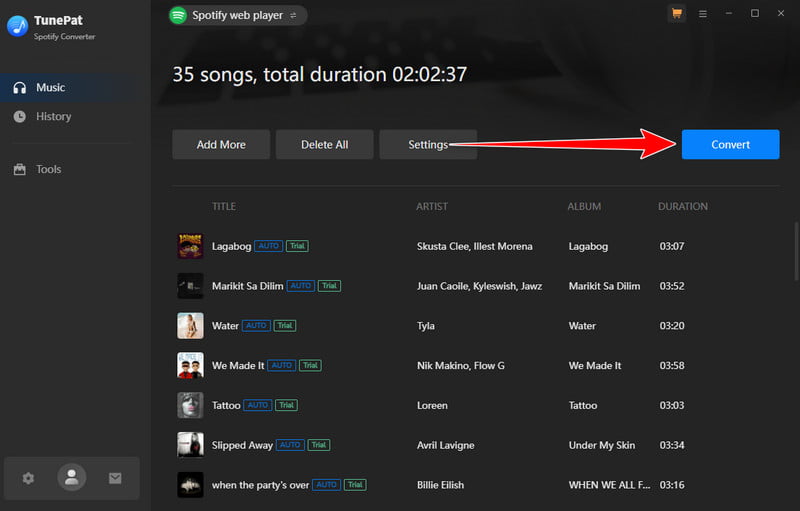Click the Delete All button
The image size is (800, 511).
point(324,144)
